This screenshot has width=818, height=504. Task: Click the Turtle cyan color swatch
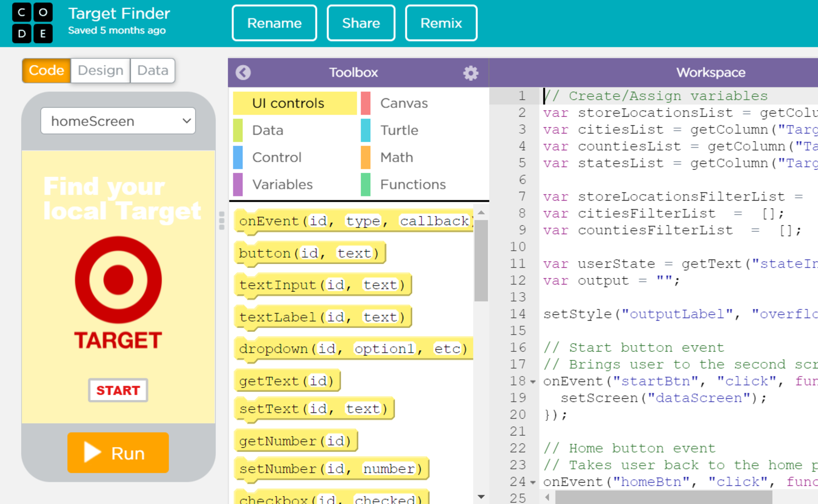point(366,131)
